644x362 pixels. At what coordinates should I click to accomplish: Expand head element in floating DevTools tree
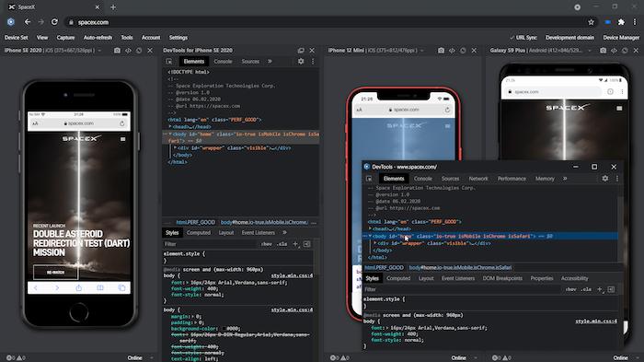[x=370, y=228]
